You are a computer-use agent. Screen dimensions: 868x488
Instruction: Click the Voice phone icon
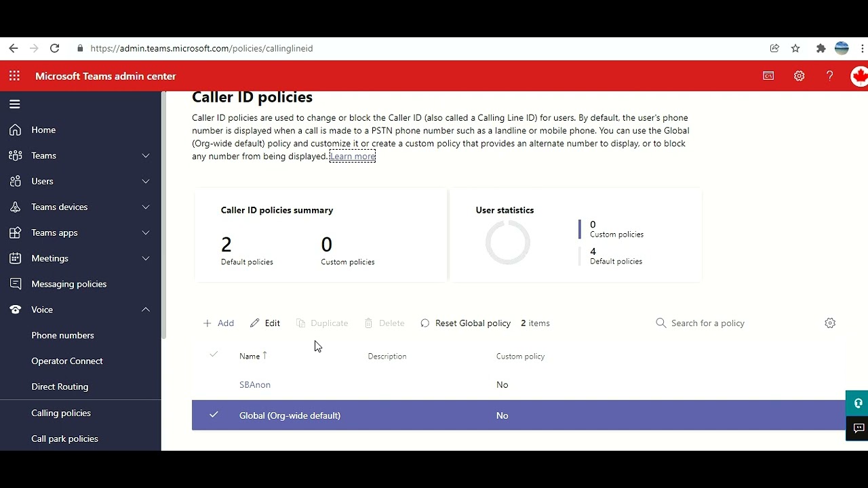click(x=15, y=310)
